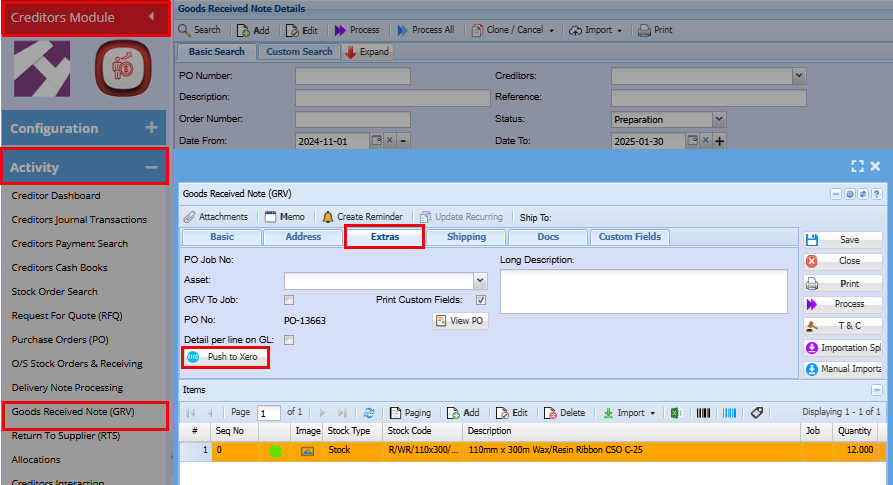This screenshot has height=485, width=893.
Task: Open the Custom Search tab
Action: [299, 52]
